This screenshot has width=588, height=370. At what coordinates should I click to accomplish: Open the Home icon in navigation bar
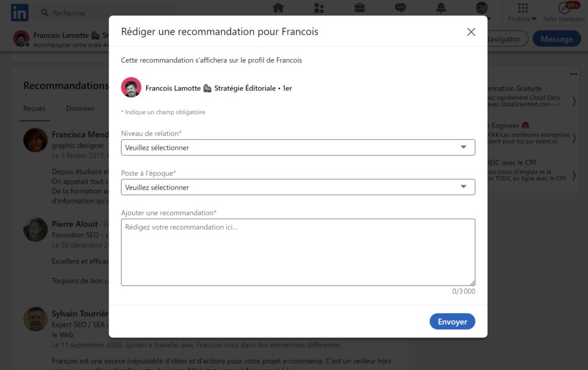click(x=278, y=8)
